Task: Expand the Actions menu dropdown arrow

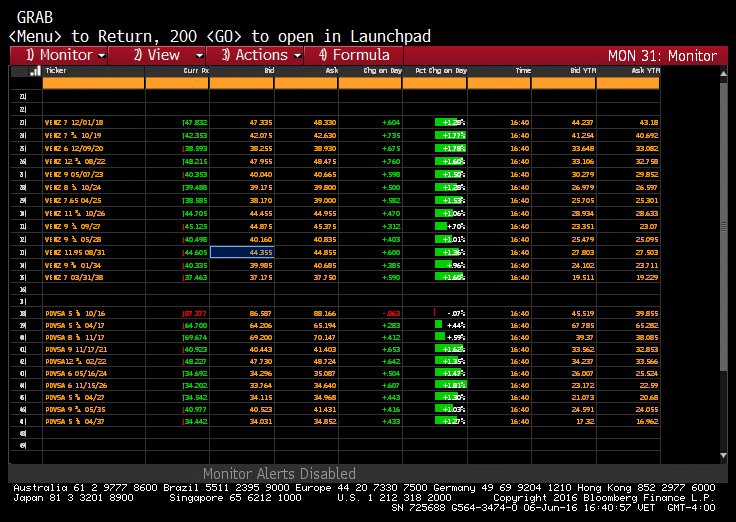Action: [x=298, y=56]
